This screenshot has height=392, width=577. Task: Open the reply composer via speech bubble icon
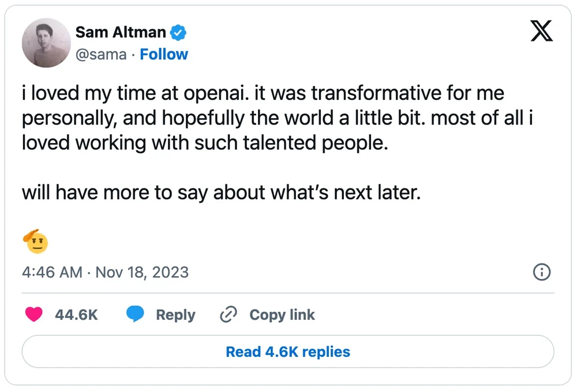136,314
